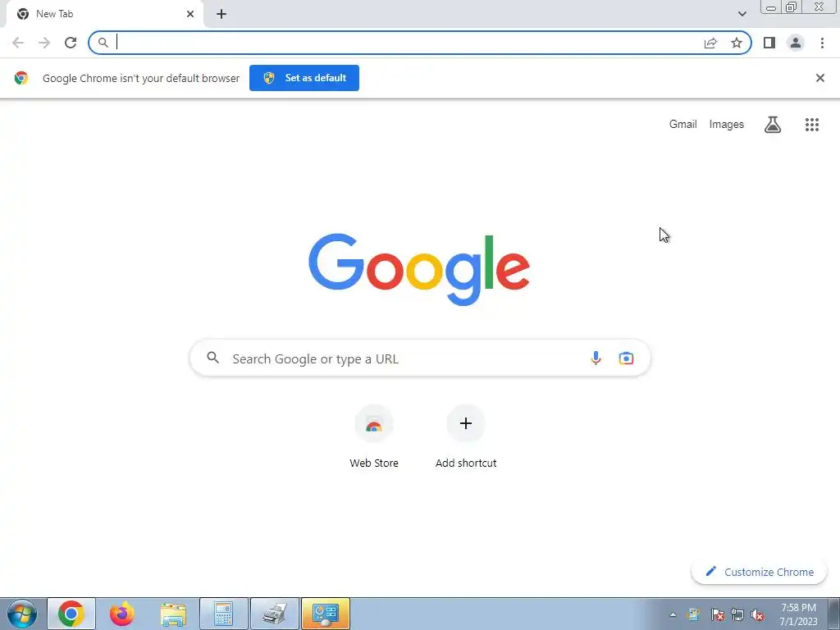Screen dimensions: 840x630
Task: Click the share this page icon
Action: coord(710,43)
